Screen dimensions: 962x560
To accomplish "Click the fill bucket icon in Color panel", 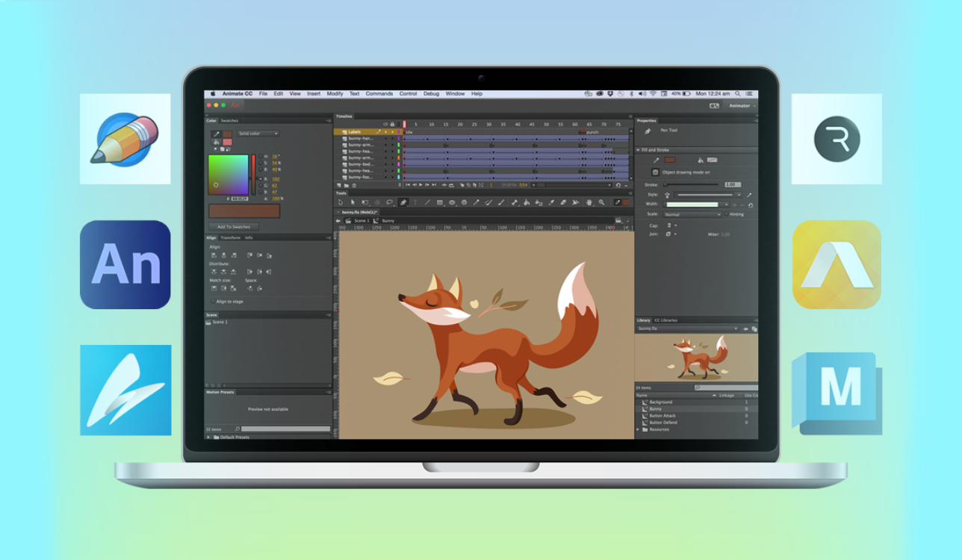I will click(x=217, y=142).
